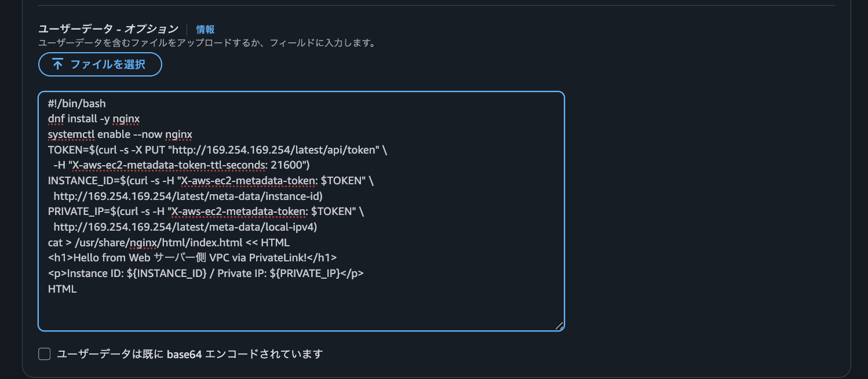Enable the base64 エンコード checkbox
868x379 pixels.
(44, 354)
